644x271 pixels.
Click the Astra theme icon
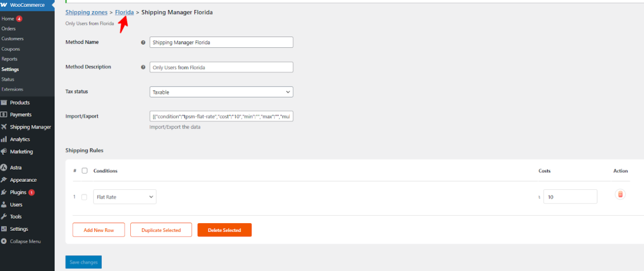(4, 168)
